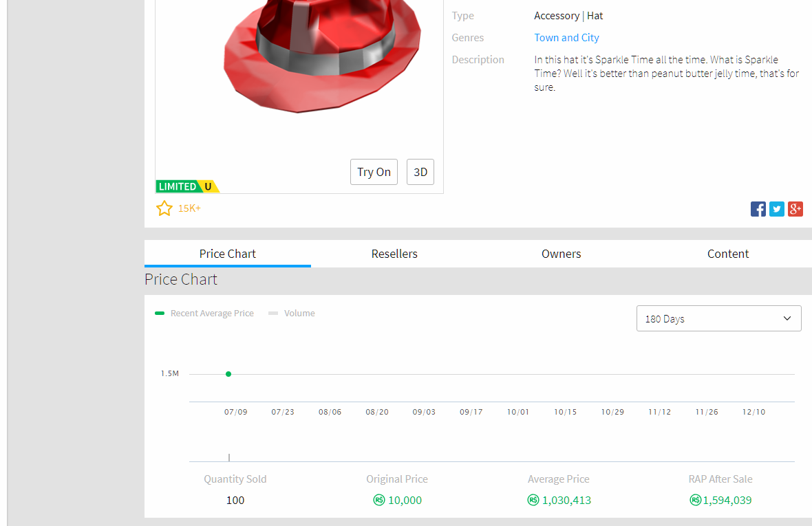Open the 180 Days range dropdown
Screen dimensions: 812x526
pyautogui.click(x=718, y=319)
